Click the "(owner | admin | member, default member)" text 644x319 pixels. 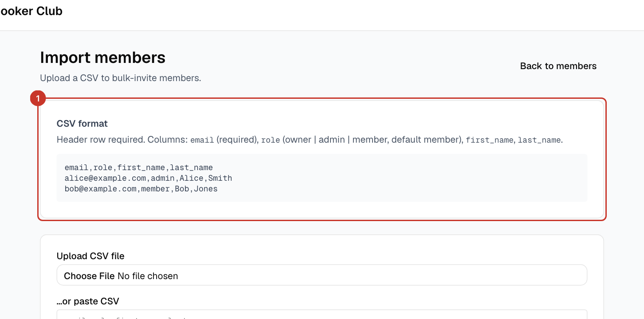coord(373,140)
